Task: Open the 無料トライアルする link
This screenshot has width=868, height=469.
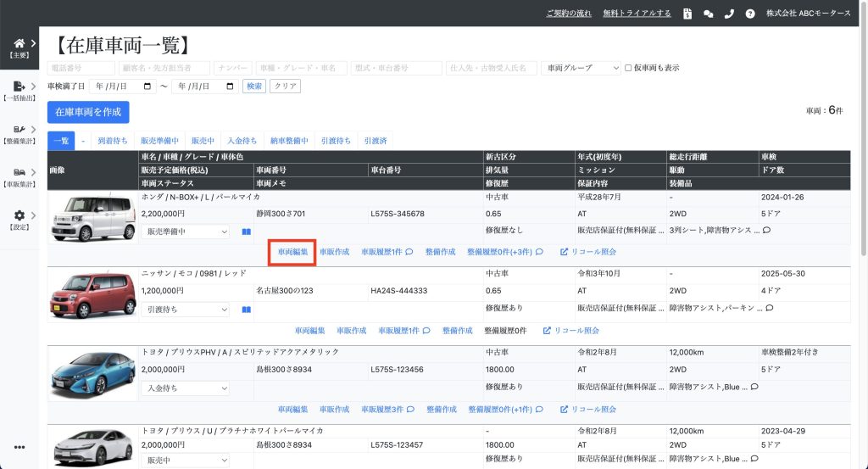Action: click(637, 14)
